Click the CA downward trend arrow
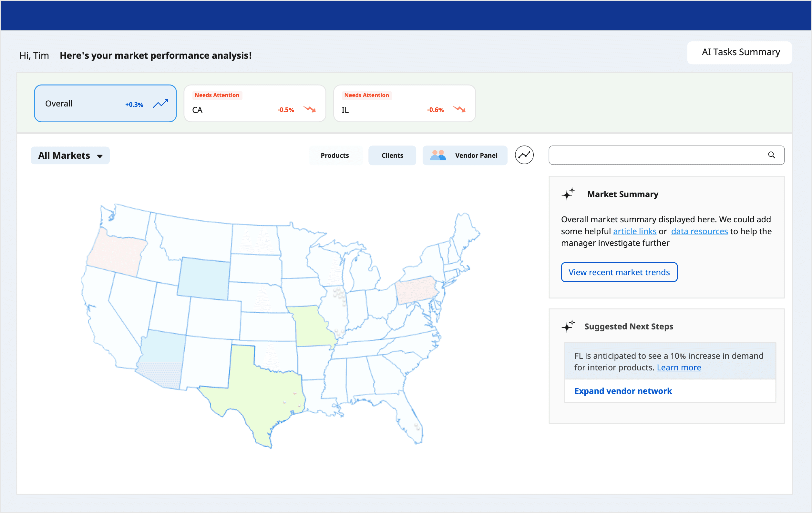Viewport: 812px width, 513px height. 310,109
